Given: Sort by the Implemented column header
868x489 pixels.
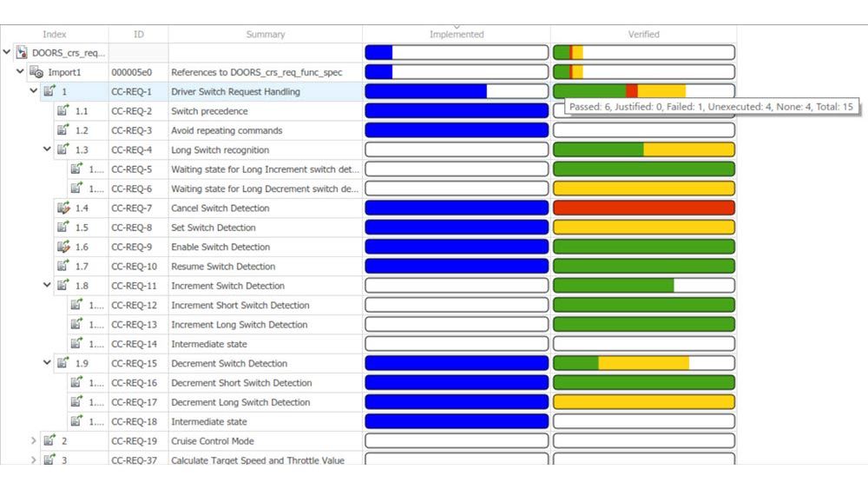Looking at the screenshot, I should click(457, 35).
